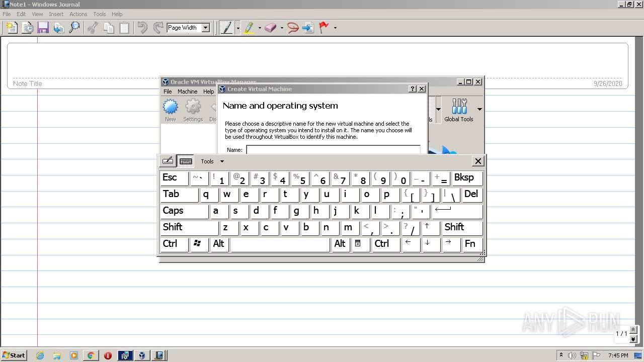644x362 pixels.
Task: Toggle Caps key on on-screen keyboard
Action: click(x=185, y=211)
